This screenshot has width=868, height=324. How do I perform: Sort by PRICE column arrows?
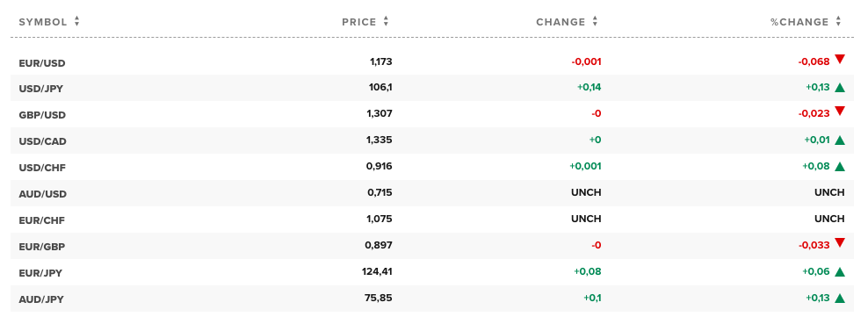pyautogui.click(x=386, y=22)
